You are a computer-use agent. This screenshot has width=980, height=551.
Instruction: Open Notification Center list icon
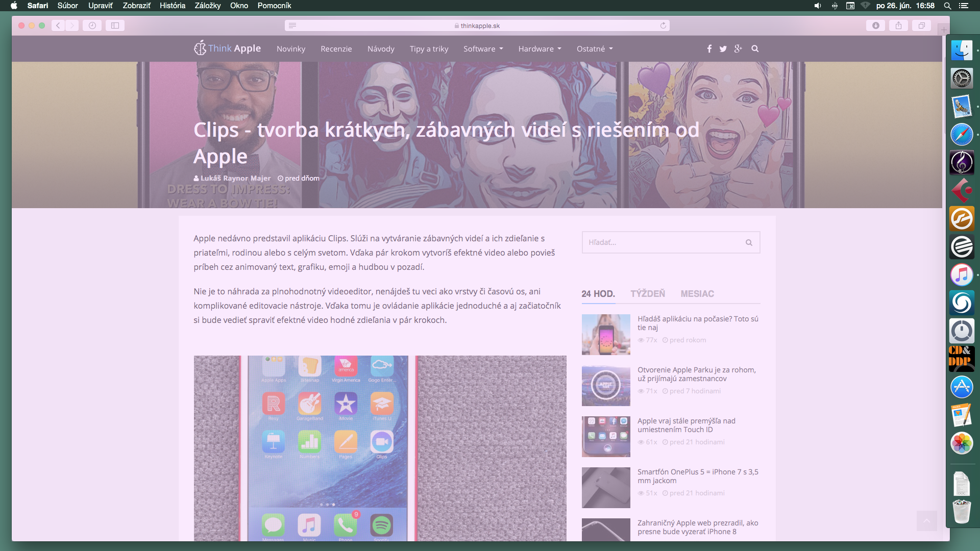(x=963, y=6)
